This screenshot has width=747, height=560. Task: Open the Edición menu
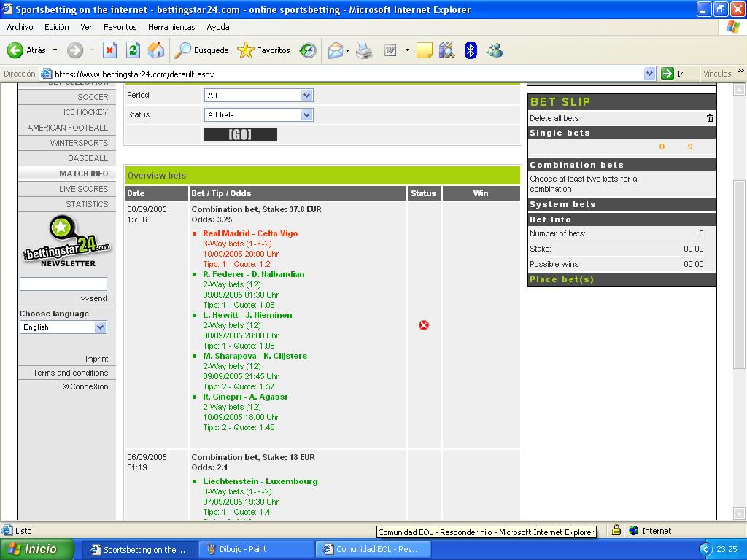[x=57, y=27]
